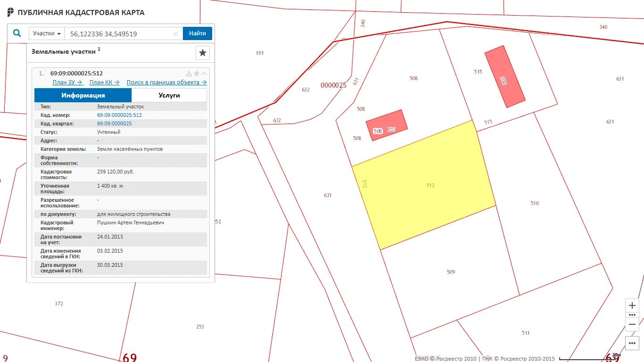The image size is (644, 362).
Task: Report an error via the warning triangle icon
Action: pyautogui.click(x=189, y=74)
